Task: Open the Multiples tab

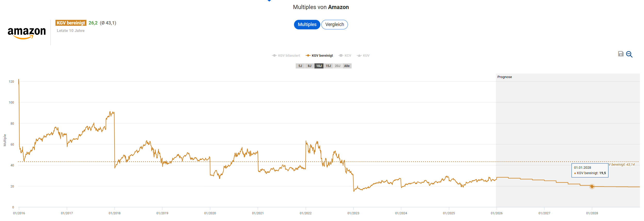Action: [x=307, y=24]
